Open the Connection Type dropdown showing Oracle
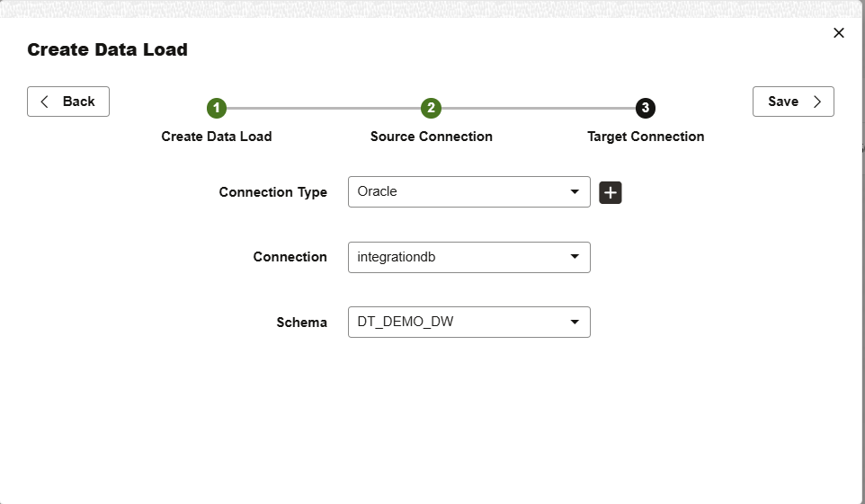 pyautogui.click(x=459, y=192)
